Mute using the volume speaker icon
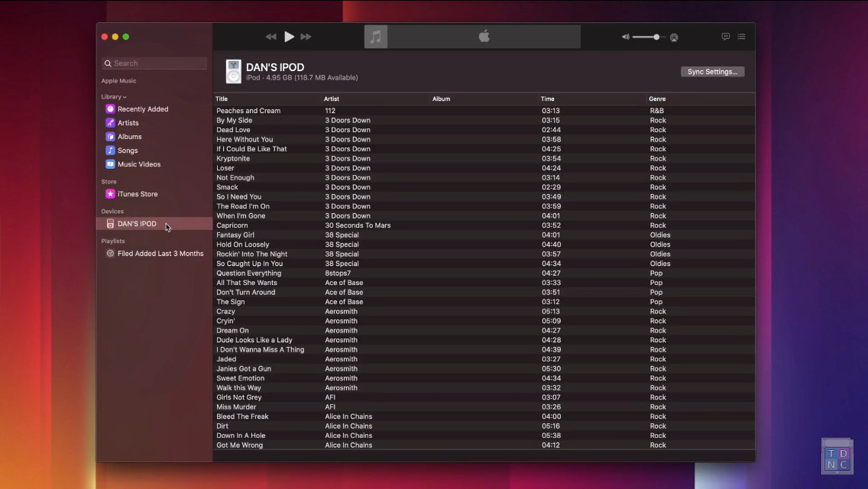The image size is (868, 489). 626,37
